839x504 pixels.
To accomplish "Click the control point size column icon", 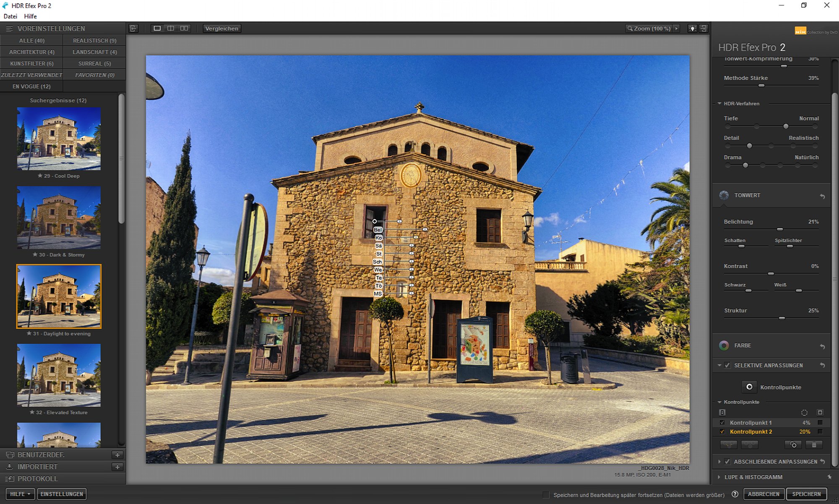I will (x=804, y=413).
